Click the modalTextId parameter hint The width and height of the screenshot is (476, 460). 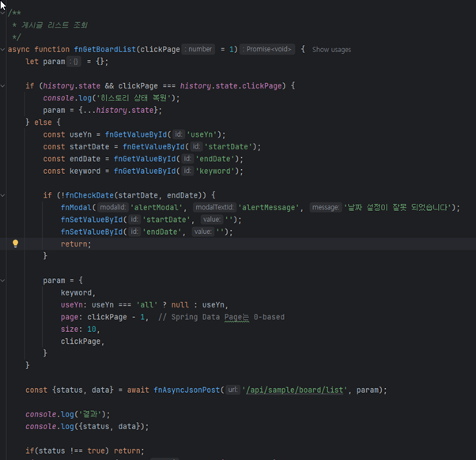pyautogui.click(x=213, y=208)
